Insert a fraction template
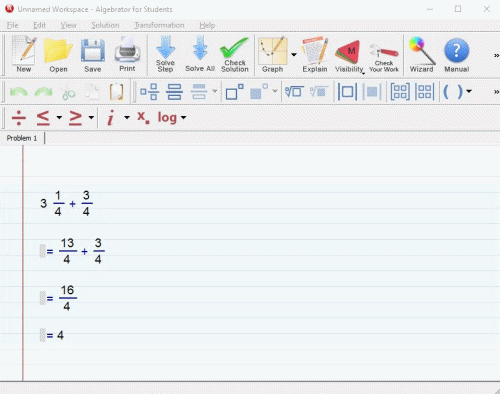 click(174, 92)
